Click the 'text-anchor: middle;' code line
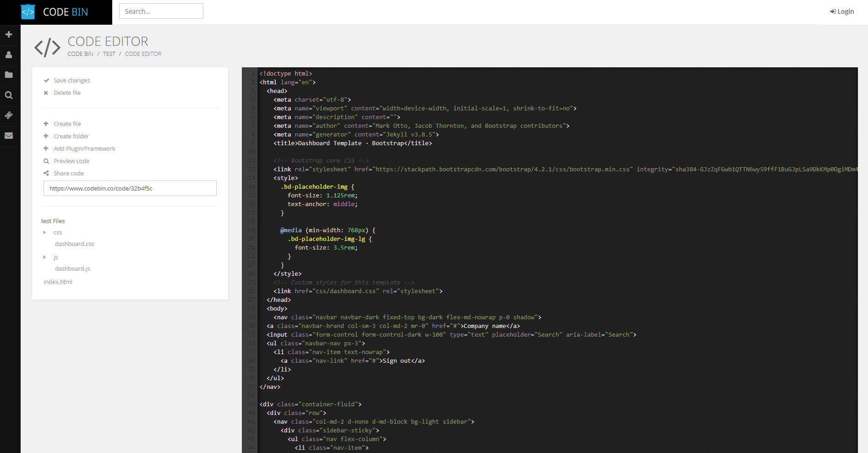This screenshot has height=453, width=868. [x=322, y=204]
